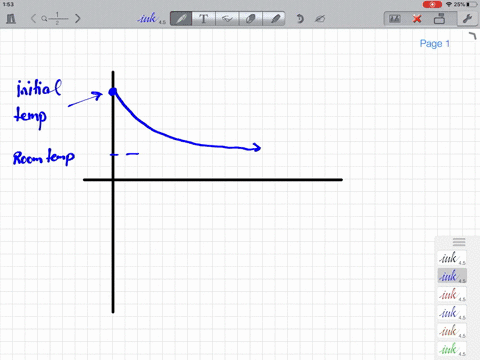Open the insert image button
Image resolution: width=480 pixels, height=360 pixels.
(395, 19)
